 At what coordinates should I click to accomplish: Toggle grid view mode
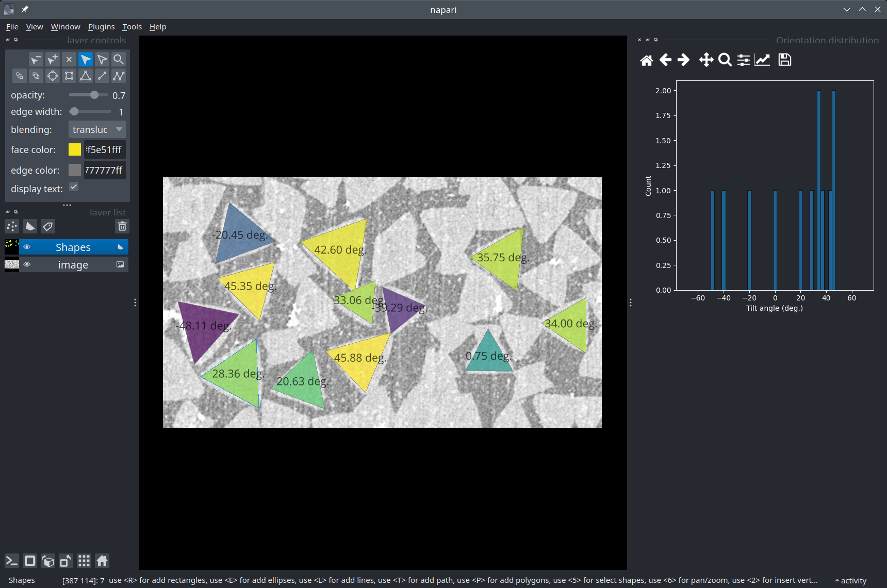tap(84, 561)
